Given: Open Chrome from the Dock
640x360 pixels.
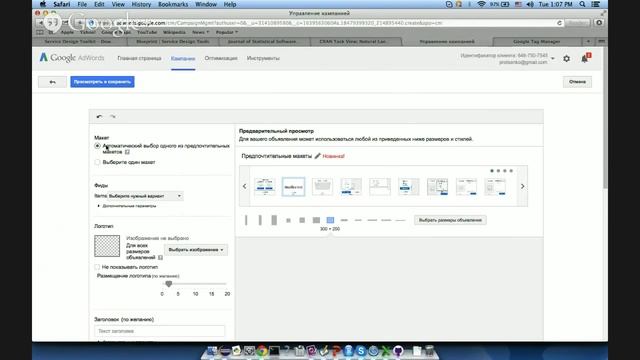Looking at the screenshot, I should click(262, 351).
